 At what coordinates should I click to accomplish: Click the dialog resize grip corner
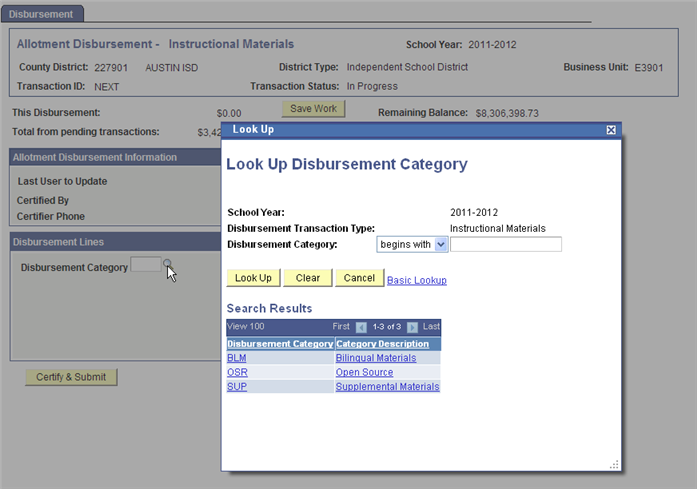coord(614,465)
